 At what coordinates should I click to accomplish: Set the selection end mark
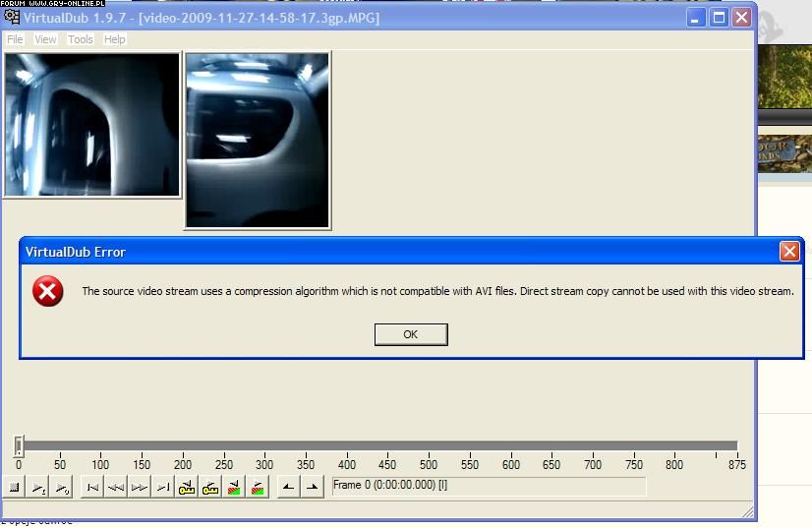[x=313, y=487]
